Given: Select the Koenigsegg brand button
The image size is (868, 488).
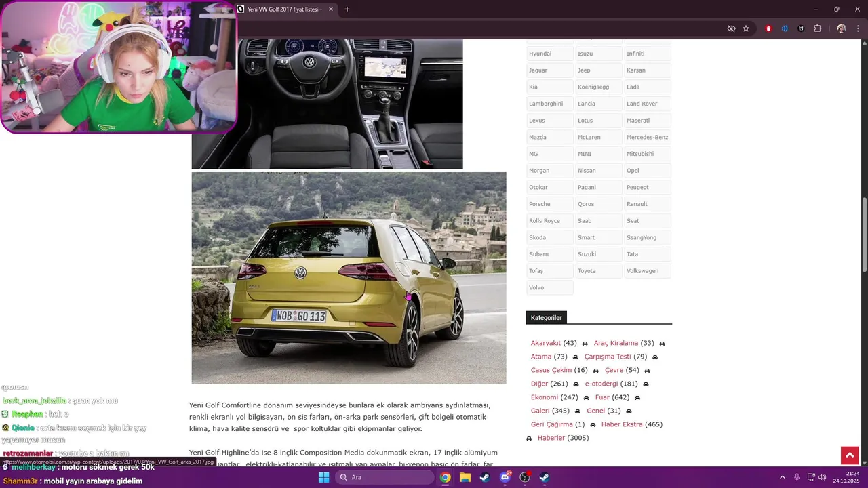Looking at the screenshot, I should 599,87.
